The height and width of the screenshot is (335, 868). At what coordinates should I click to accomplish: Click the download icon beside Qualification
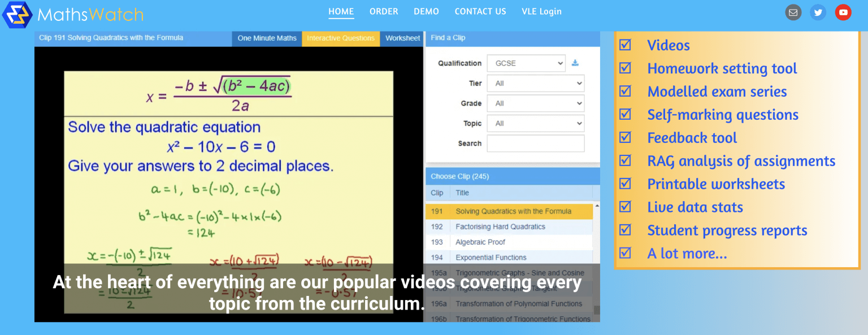click(575, 63)
